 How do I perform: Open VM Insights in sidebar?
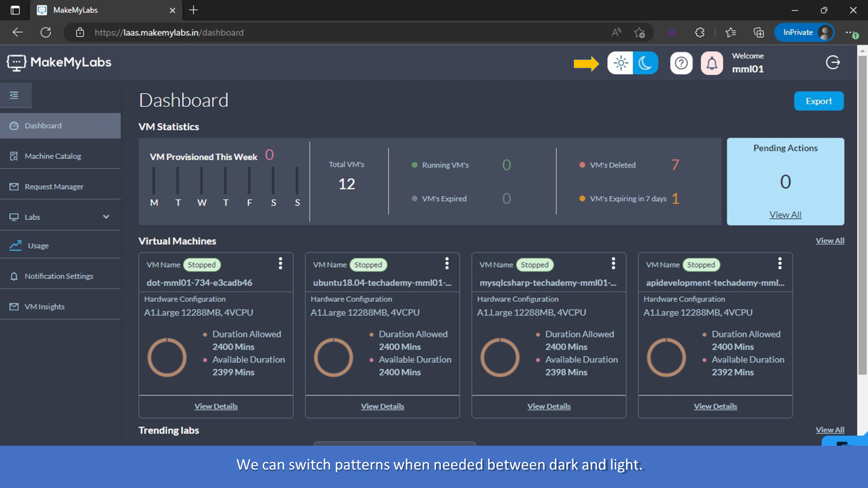(60, 307)
